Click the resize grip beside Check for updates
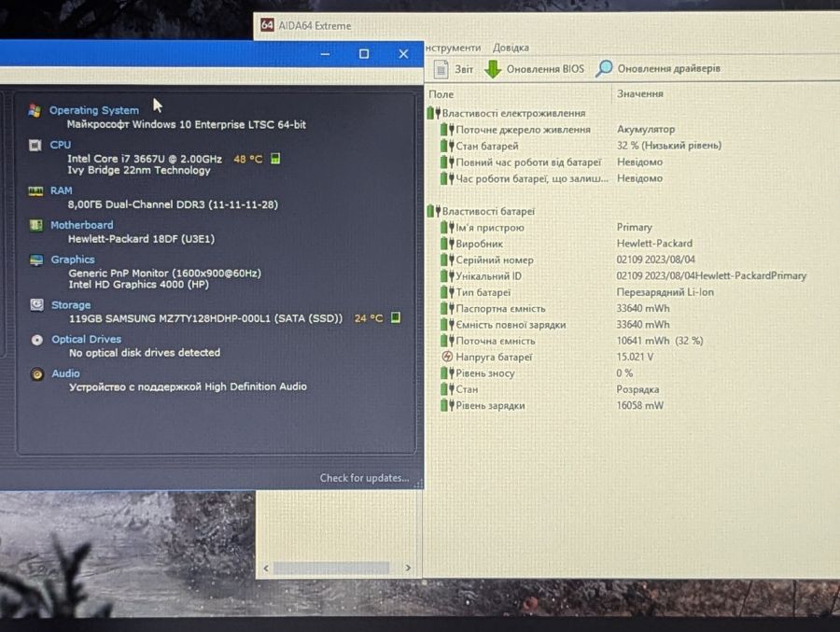The image size is (840, 632). pos(419,483)
